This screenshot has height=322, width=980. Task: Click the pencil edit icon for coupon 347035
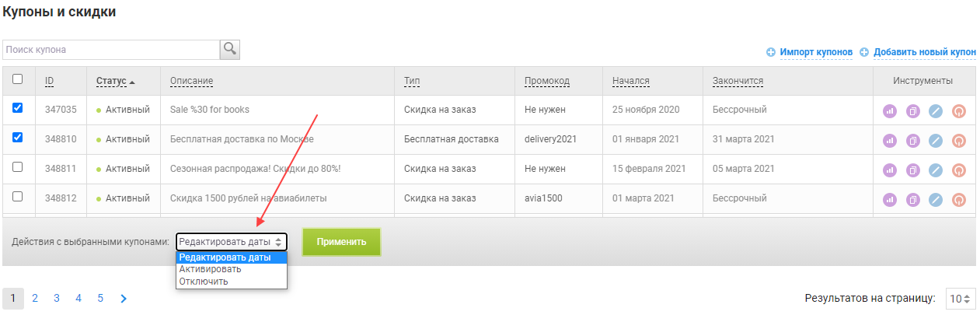(x=936, y=110)
